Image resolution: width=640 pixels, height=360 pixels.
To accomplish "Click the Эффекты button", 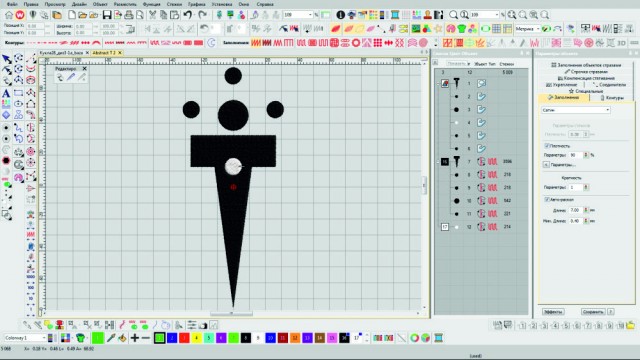I will click(553, 312).
